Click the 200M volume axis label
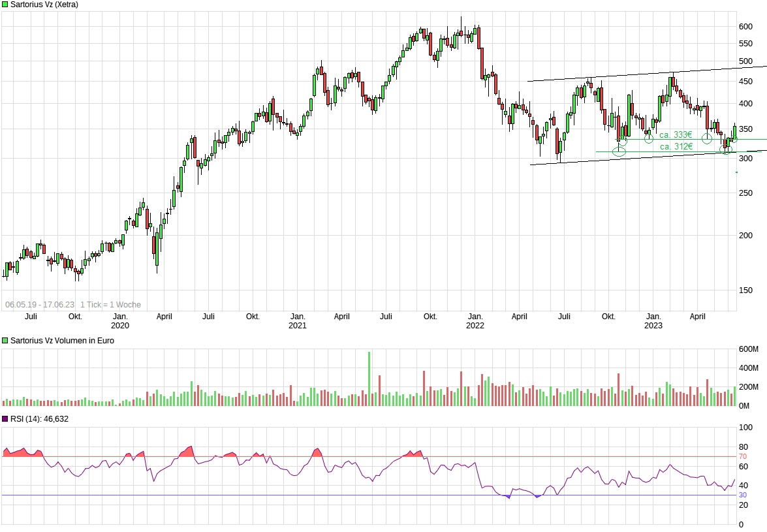 749,387
